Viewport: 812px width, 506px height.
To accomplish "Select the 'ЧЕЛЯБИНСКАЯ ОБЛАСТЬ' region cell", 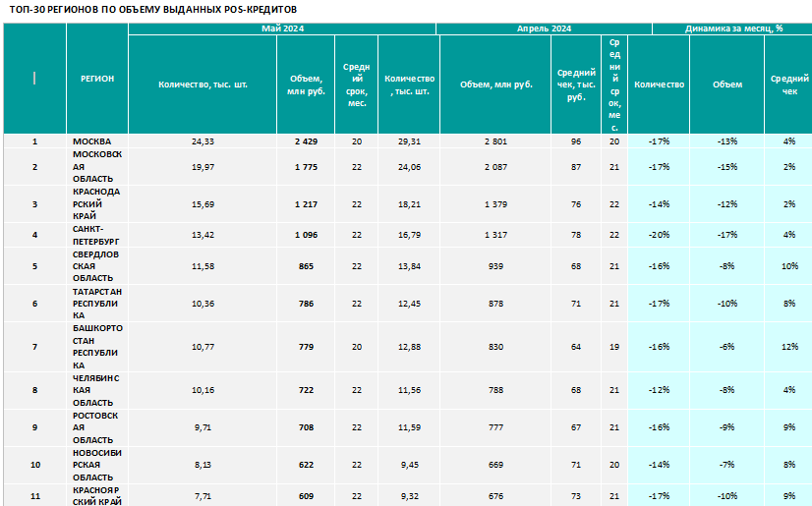I will 97,390.
